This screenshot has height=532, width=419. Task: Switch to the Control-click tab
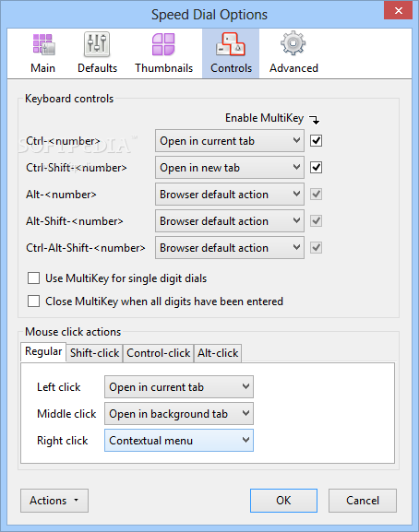(158, 353)
